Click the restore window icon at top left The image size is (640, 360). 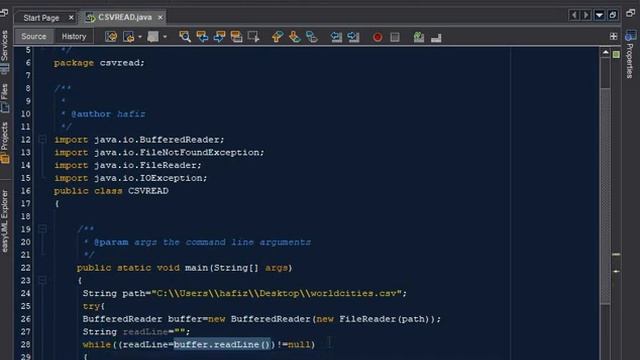[4, 13]
